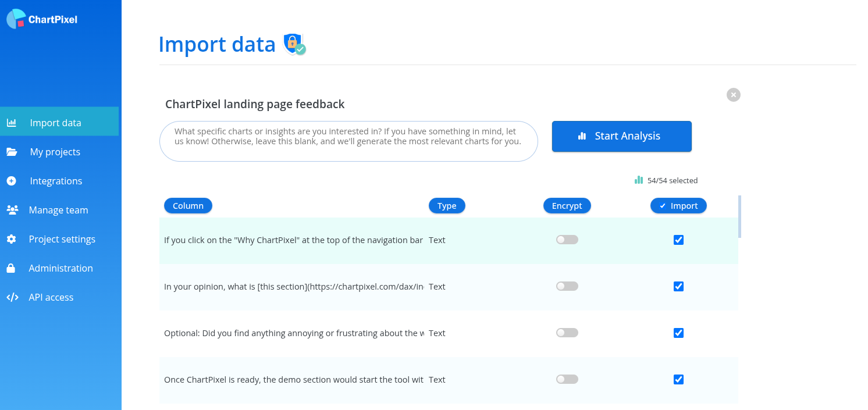
Task: Focus the charts or insights prompt field
Action: tap(348, 141)
